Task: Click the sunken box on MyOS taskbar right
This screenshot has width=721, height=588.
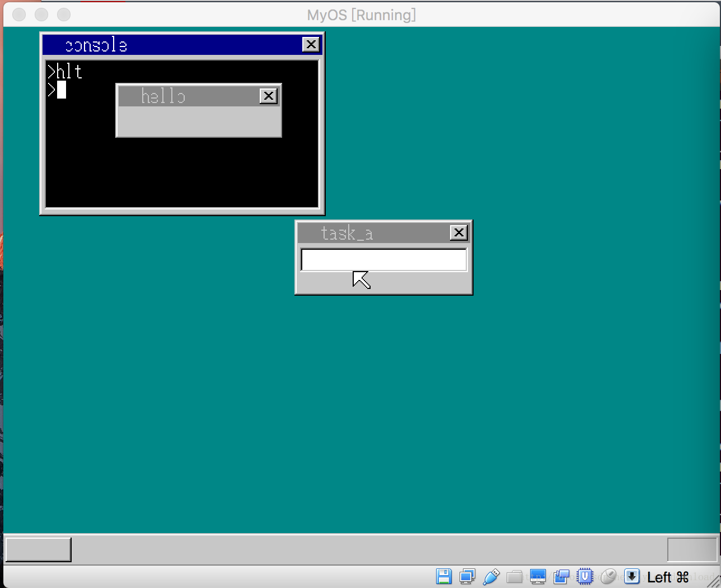Action: 692,549
